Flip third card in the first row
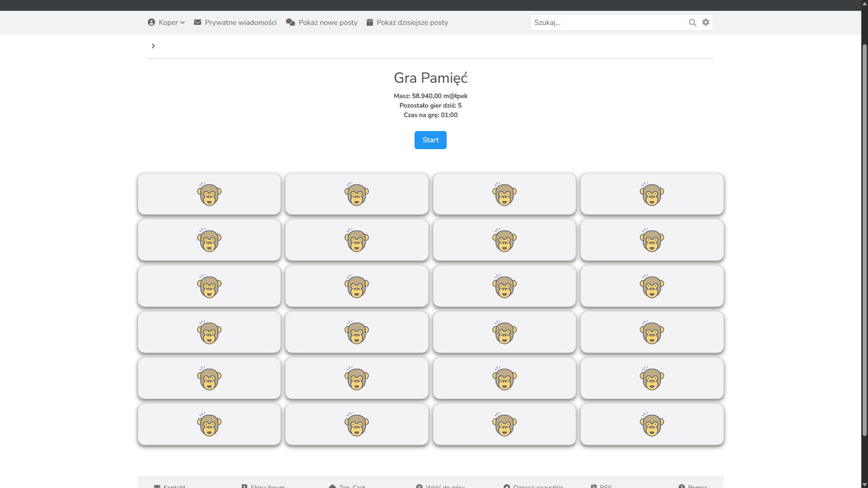 (505, 194)
